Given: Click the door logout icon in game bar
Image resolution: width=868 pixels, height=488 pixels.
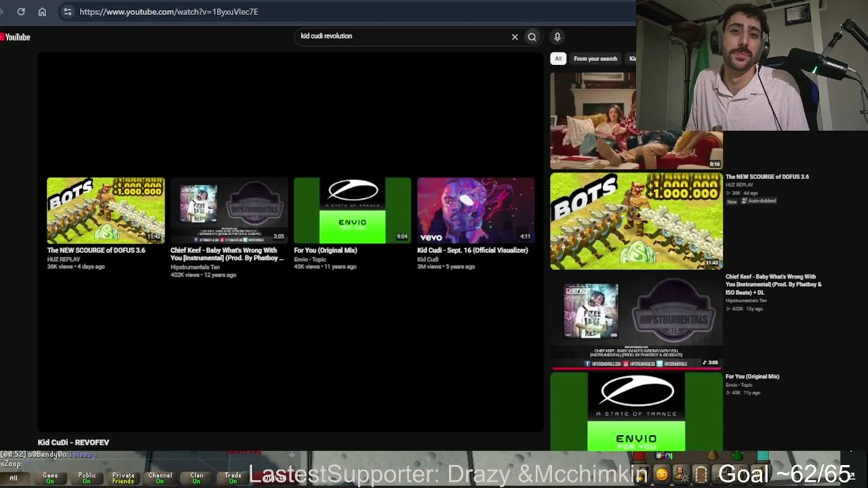Looking at the screenshot, I should [701, 474].
